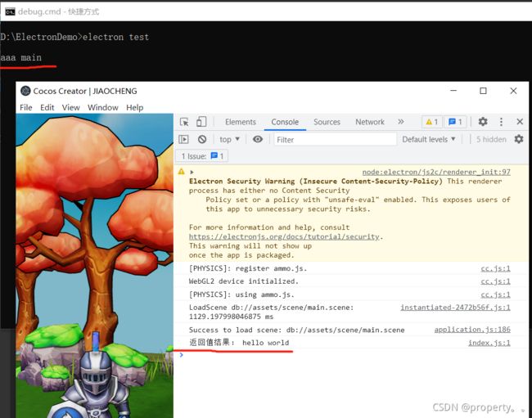Open the Default levels dropdown
Viewport: 532px width, 418px height.
coord(429,139)
